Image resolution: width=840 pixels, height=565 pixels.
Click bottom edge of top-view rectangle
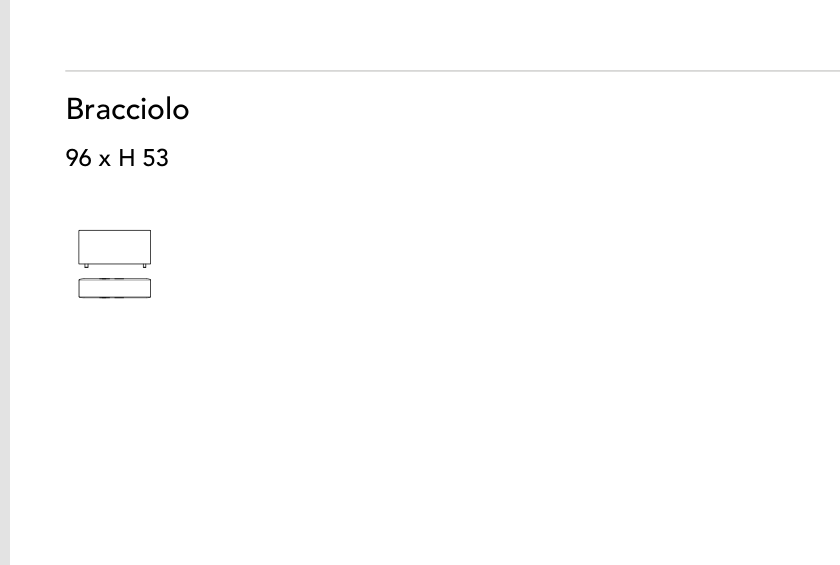pos(115,297)
